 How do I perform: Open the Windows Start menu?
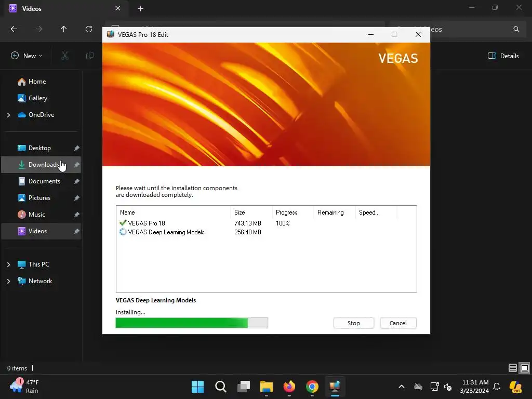(x=197, y=387)
